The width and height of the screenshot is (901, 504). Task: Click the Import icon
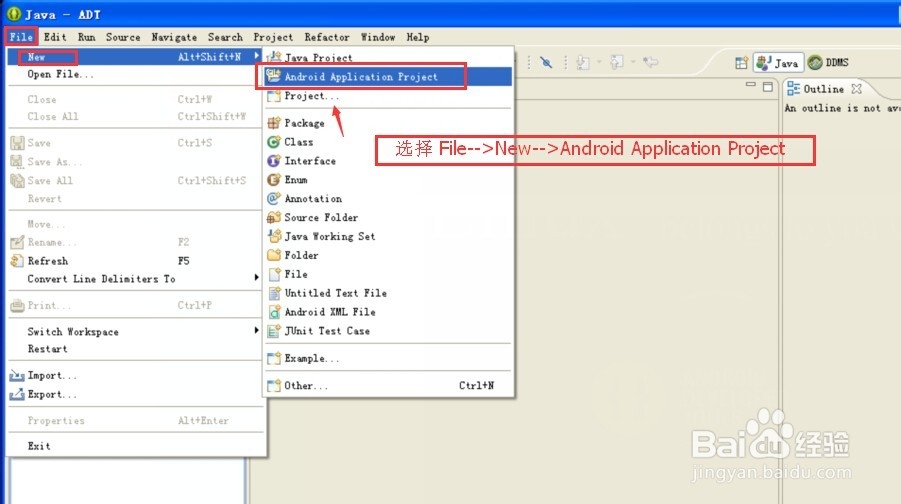(x=17, y=376)
